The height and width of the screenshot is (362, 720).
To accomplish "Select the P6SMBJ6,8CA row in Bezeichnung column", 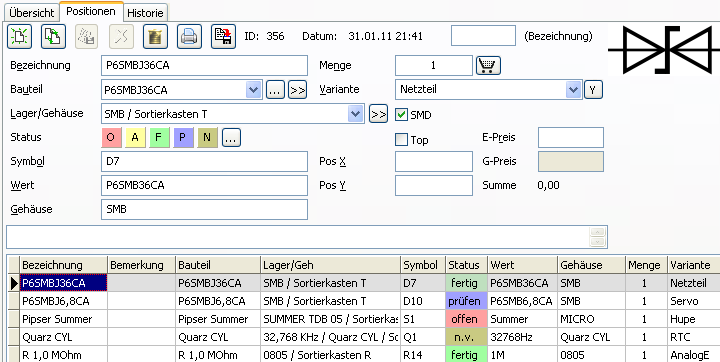I will [63, 301].
